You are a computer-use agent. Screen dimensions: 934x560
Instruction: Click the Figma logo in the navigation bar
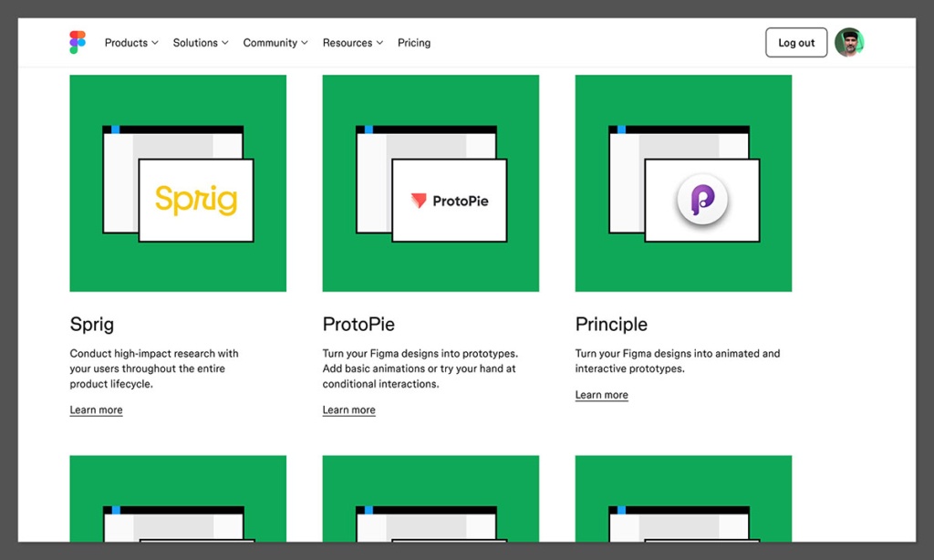(x=77, y=42)
